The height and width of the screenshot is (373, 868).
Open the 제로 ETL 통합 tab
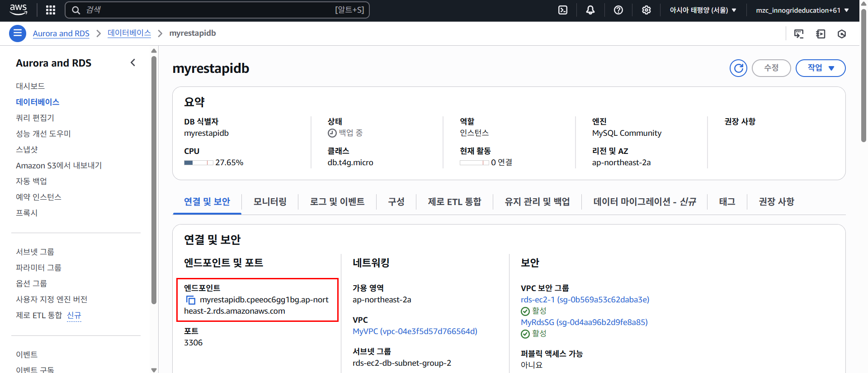coord(454,202)
